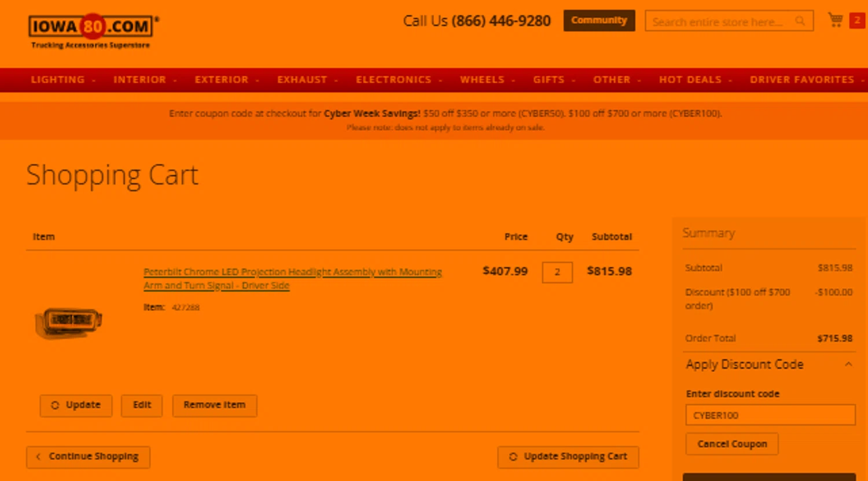Screen dimensions: 868x481
Task: Click the Shopping Cart page heading
Action: [112, 175]
